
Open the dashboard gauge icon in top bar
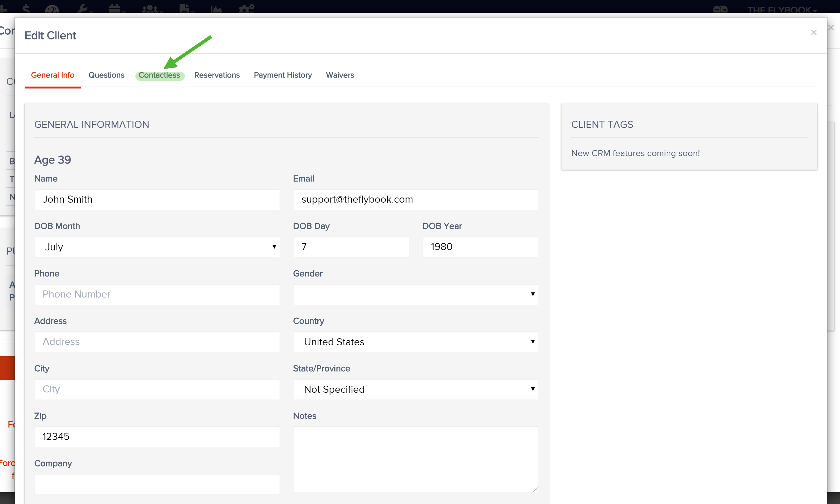pos(52,9)
